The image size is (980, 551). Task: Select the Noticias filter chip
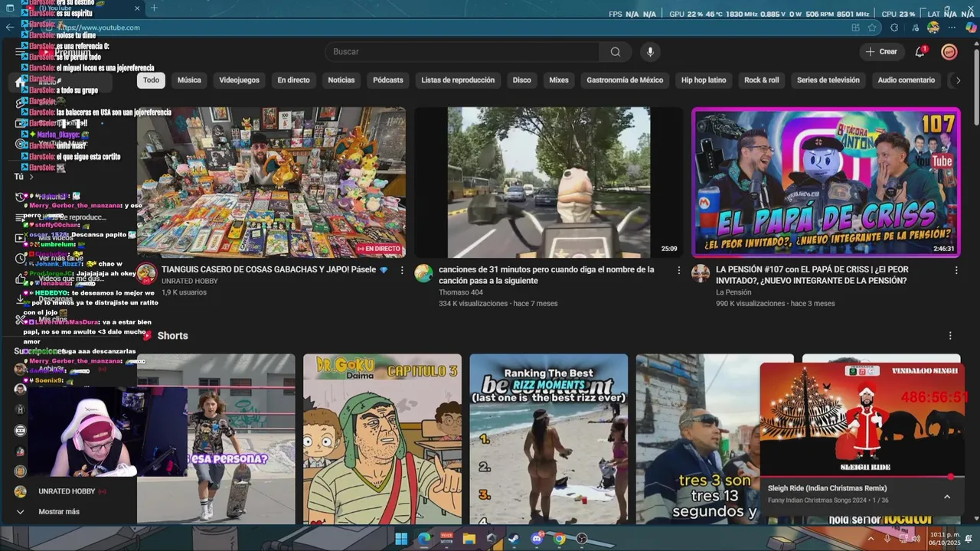tap(341, 80)
